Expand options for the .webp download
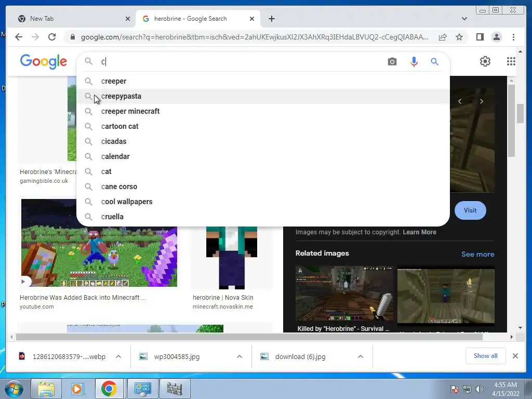Image resolution: width=532 pixels, height=399 pixels. click(x=118, y=356)
